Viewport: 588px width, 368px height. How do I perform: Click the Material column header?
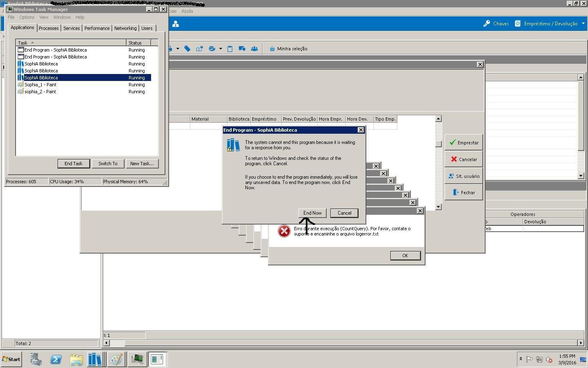click(209, 119)
